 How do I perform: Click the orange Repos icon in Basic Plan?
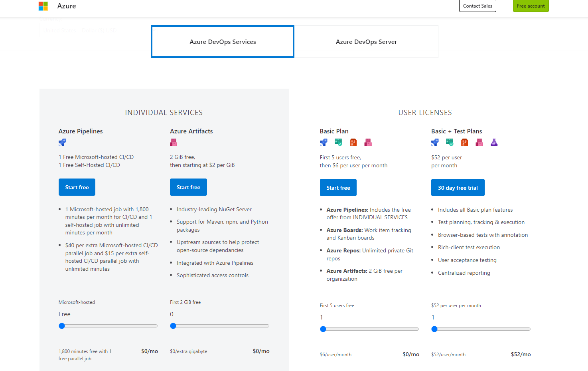click(353, 142)
